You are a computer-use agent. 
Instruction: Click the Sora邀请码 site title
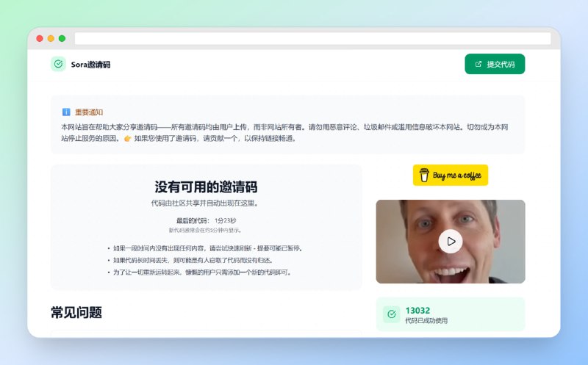point(90,65)
